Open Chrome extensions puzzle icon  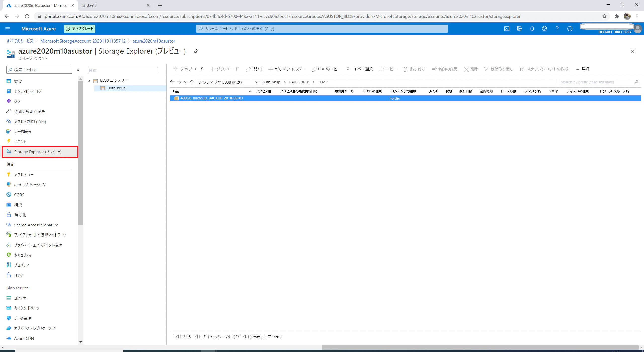click(617, 16)
